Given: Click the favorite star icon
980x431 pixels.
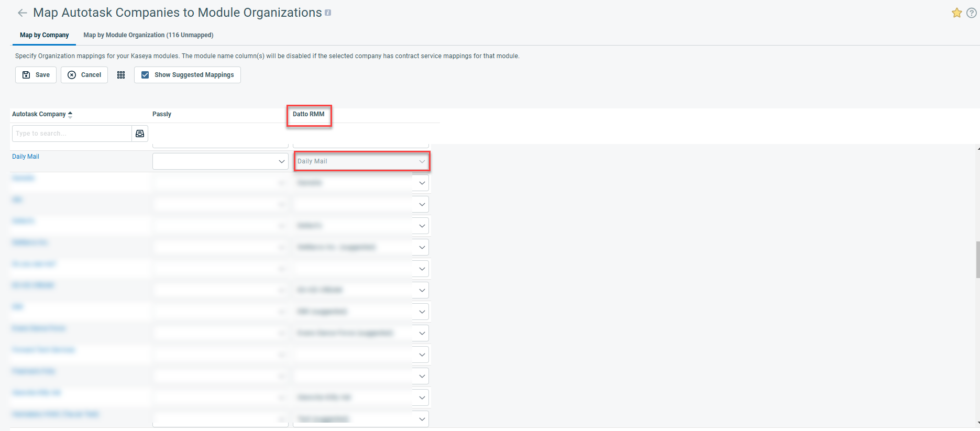Looking at the screenshot, I should coord(956,13).
